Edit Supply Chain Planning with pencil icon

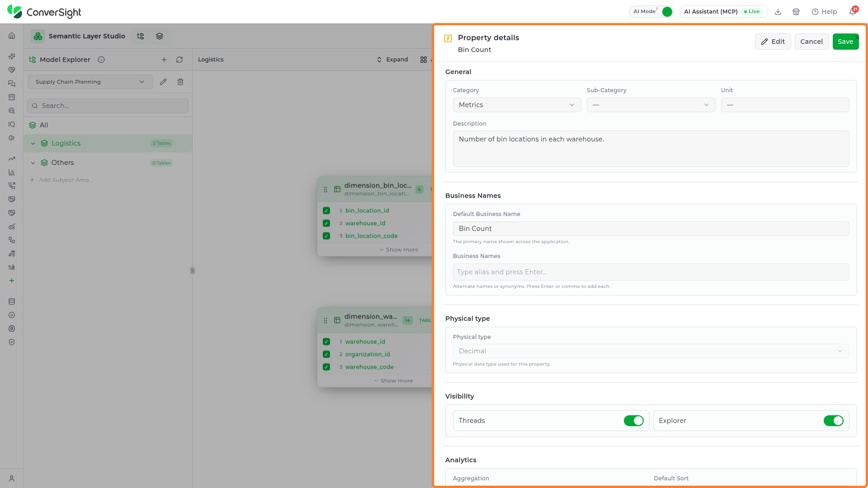pyautogui.click(x=163, y=82)
